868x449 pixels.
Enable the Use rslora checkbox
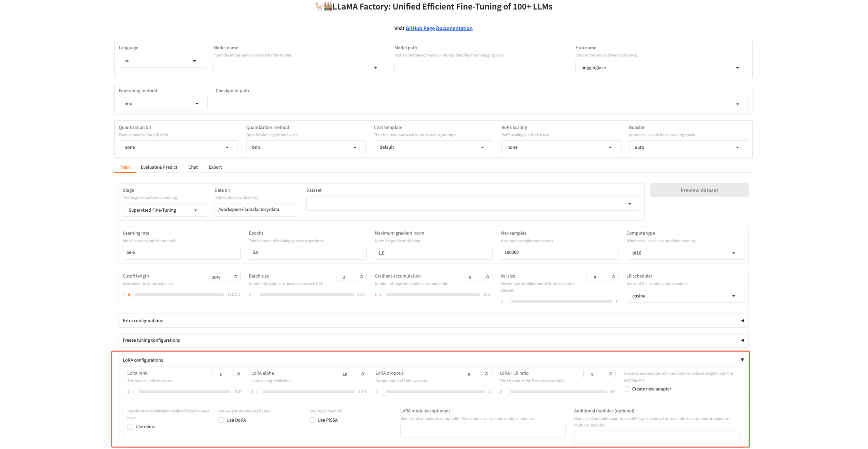tap(130, 426)
